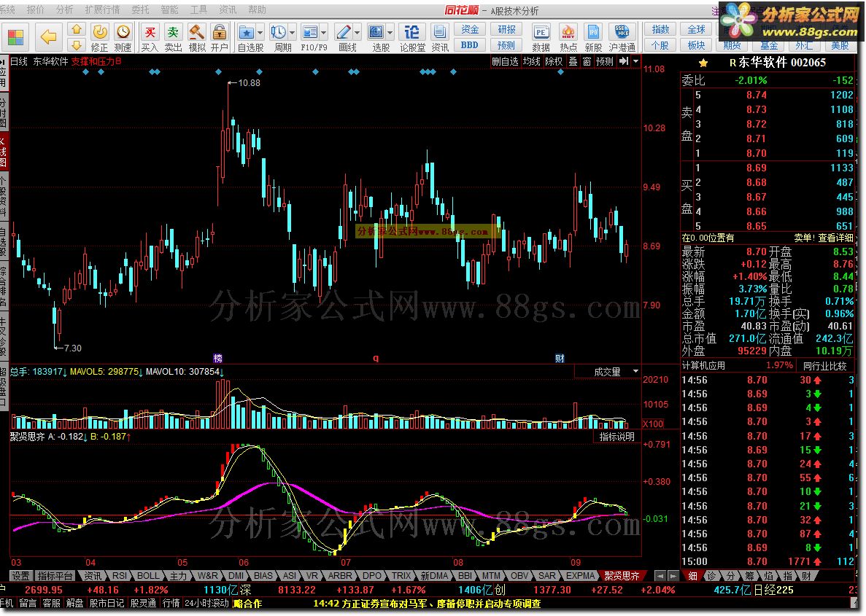Select the 细 detail tab in trade panel
Viewport: 866px width, 616px height.
click(x=692, y=576)
